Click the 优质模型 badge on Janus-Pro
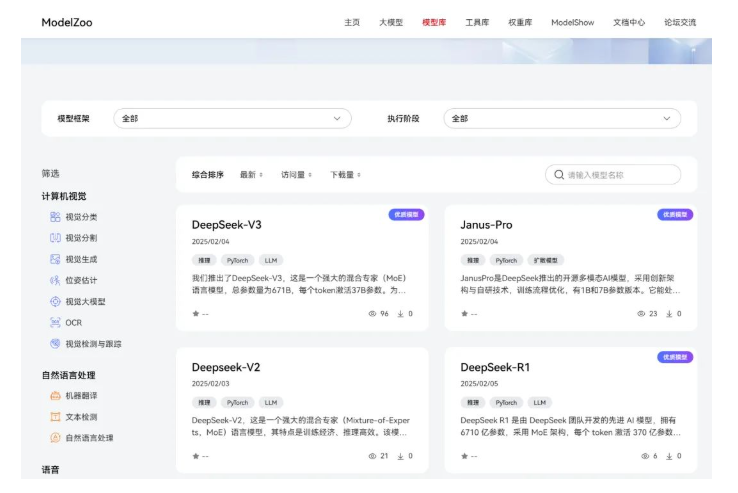This screenshot has width=738, height=493. 675,215
